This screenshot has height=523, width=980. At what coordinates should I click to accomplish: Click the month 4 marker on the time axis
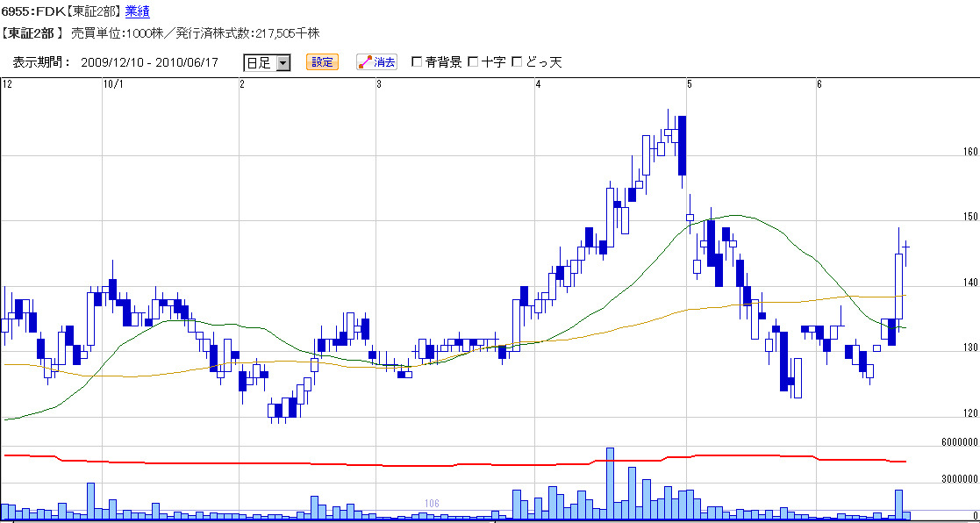(x=539, y=84)
